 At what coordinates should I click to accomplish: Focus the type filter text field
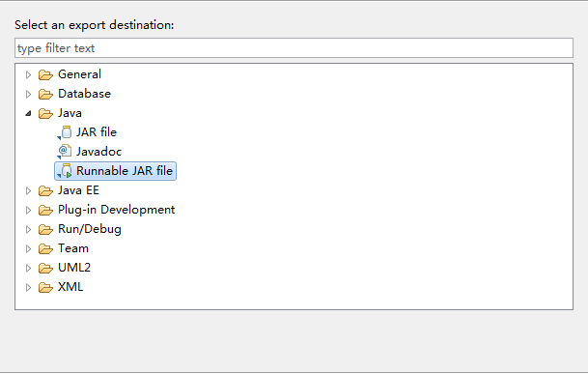coord(294,48)
